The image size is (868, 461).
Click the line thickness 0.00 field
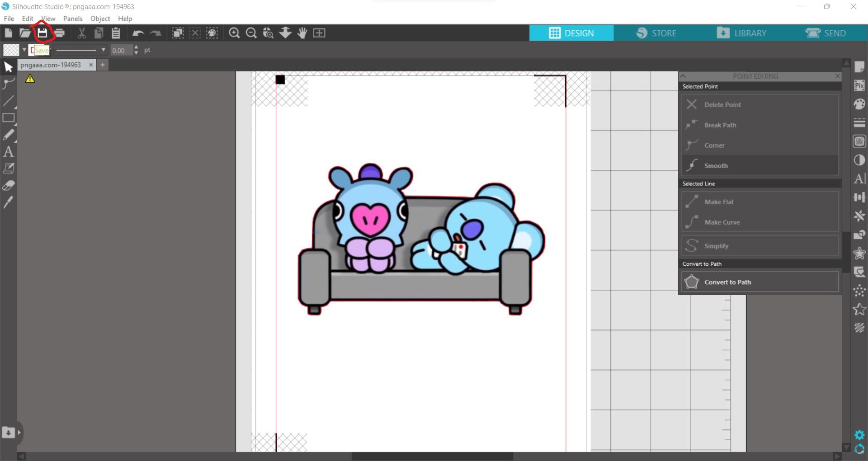pos(121,51)
